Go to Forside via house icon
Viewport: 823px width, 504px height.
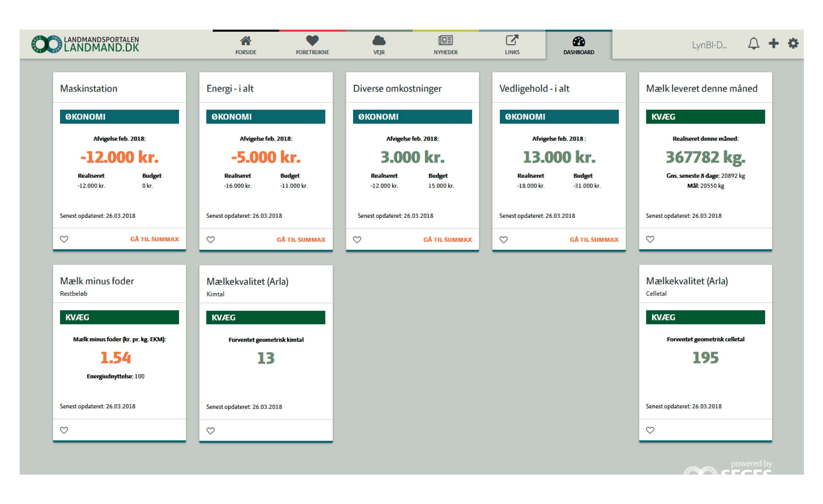[245, 41]
